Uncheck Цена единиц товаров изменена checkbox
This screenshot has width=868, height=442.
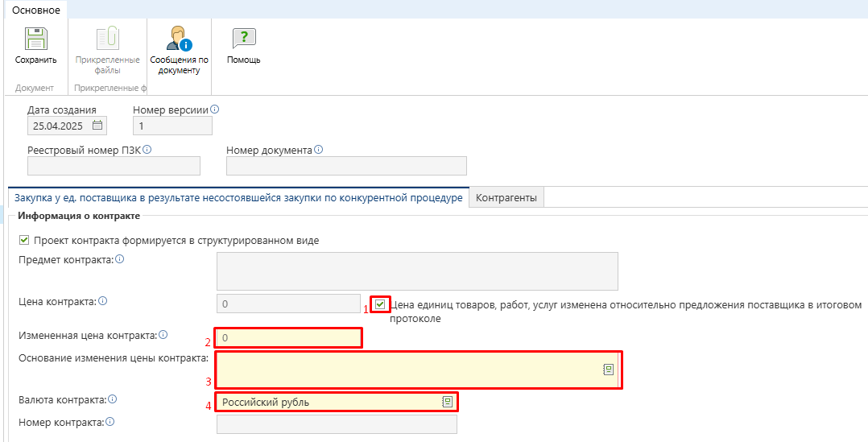point(380,304)
